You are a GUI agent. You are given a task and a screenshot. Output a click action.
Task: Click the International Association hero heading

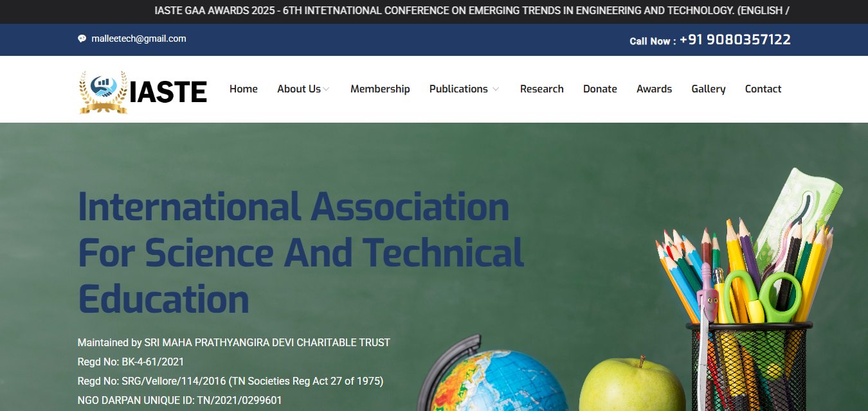tap(300, 252)
